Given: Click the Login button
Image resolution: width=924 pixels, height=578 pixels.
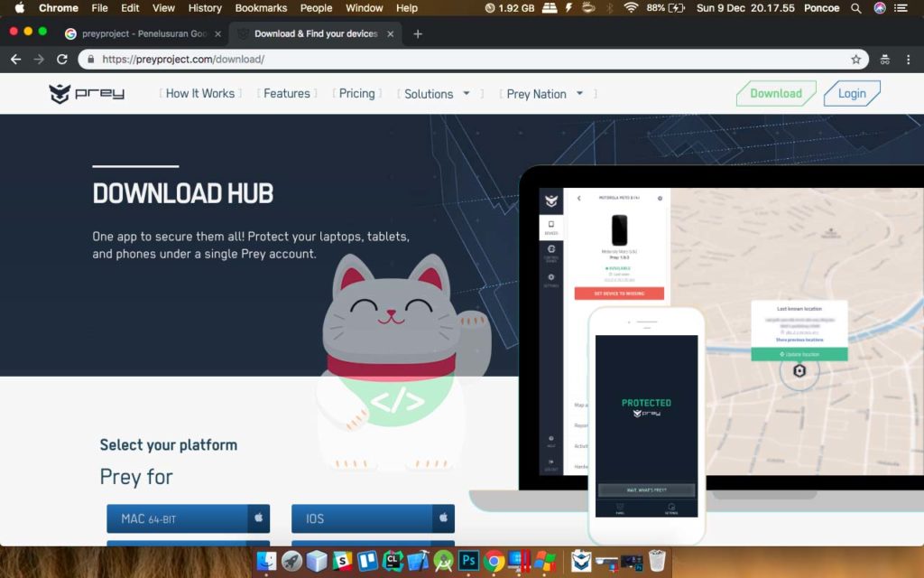Looking at the screenshot, I should (852, 94).
